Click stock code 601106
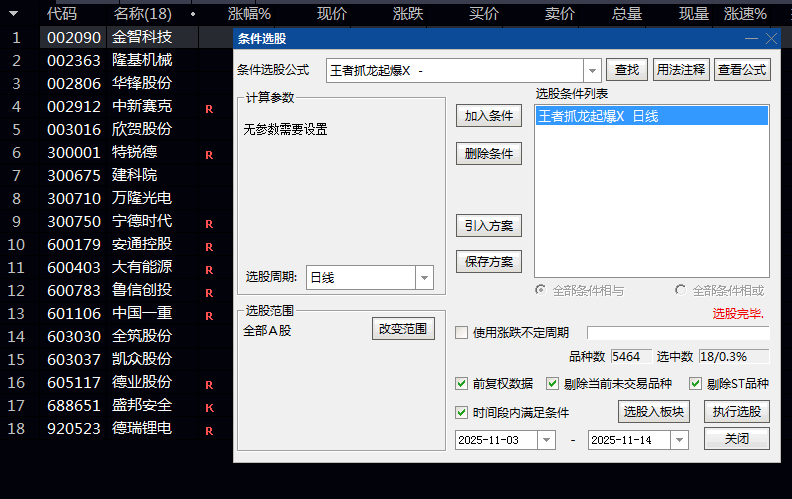 (x=74, y=314)
